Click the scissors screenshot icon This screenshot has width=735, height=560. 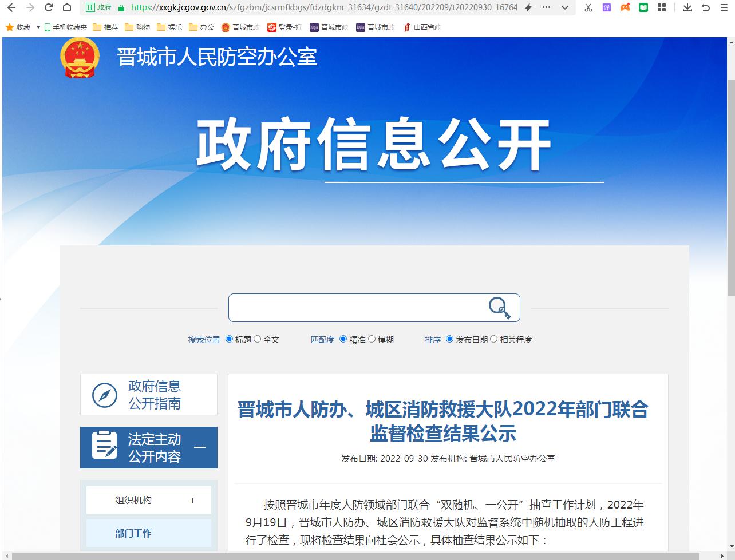click(x=588, y=7)
